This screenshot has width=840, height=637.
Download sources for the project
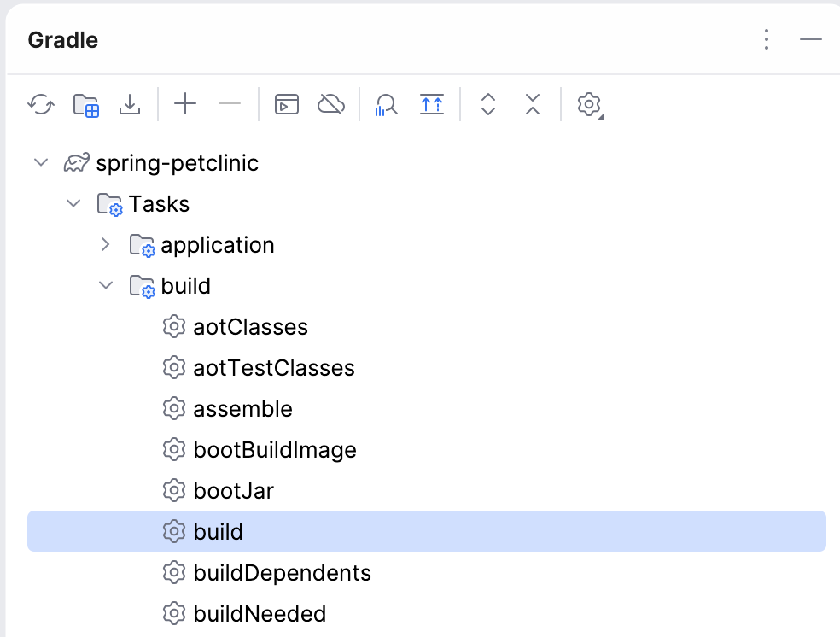coord(130,104)
